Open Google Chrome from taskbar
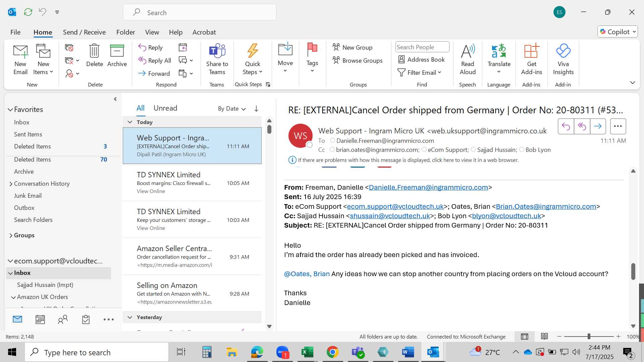 [332, 352]
